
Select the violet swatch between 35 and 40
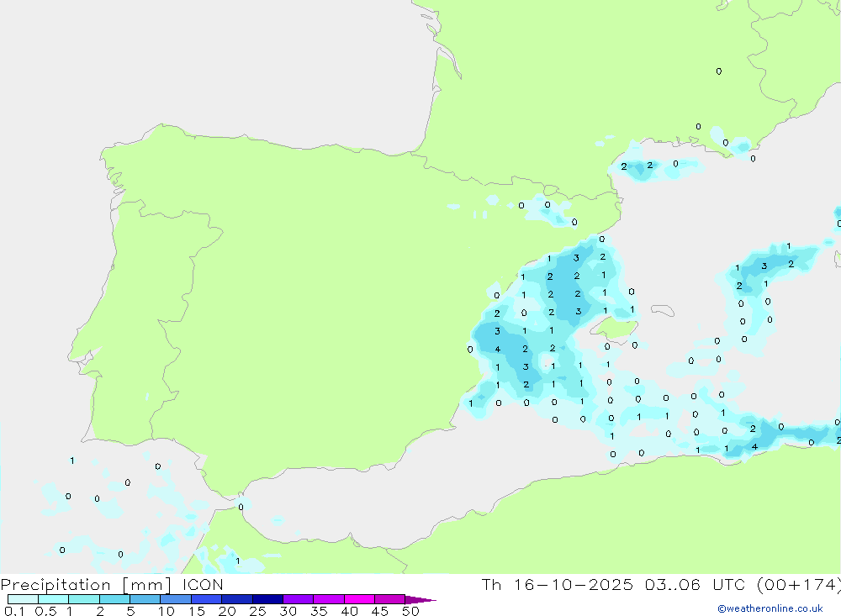329,599
